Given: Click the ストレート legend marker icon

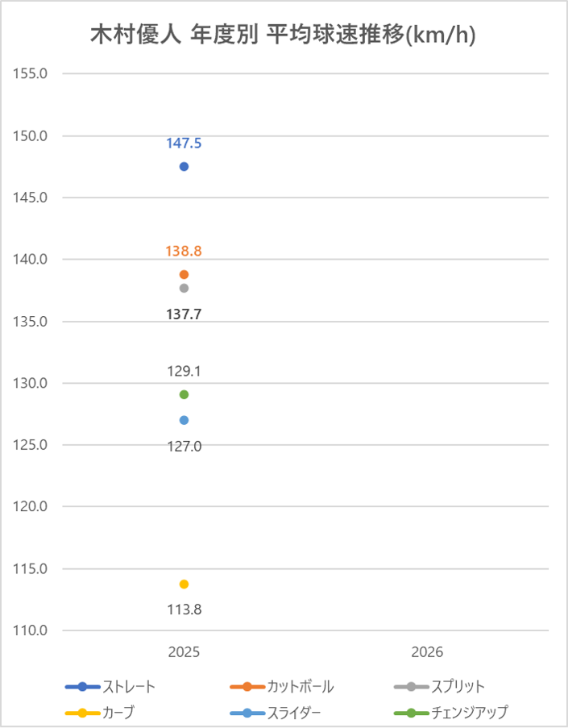Looking at the screenshot, I should pyautogui.click(x=82, y=687).
